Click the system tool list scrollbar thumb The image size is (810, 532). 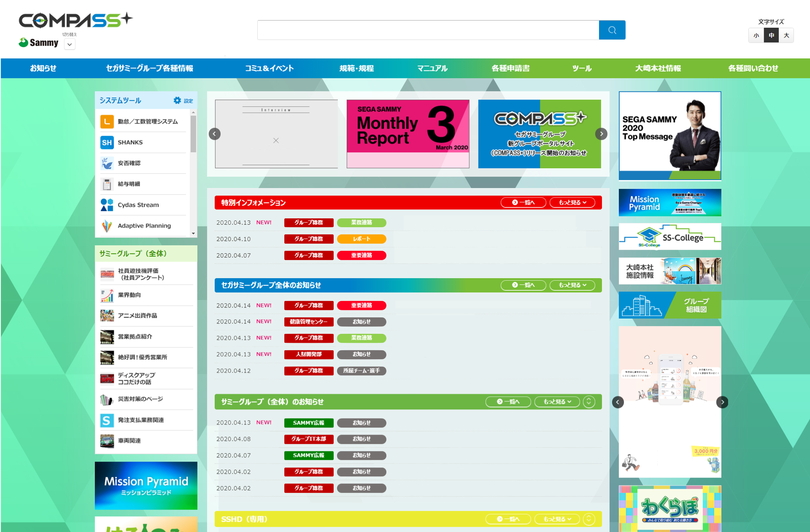click(x=193, y=134)
